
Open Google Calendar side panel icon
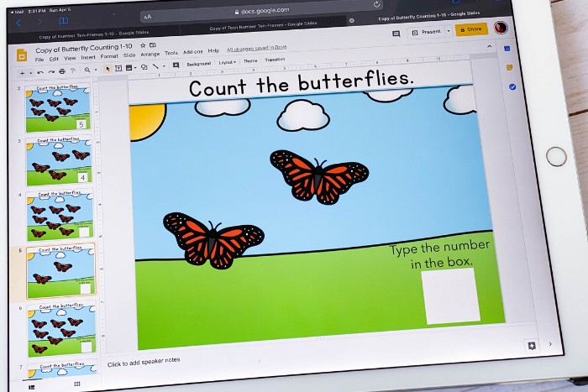pyautogui.click(x=507, y=49)
